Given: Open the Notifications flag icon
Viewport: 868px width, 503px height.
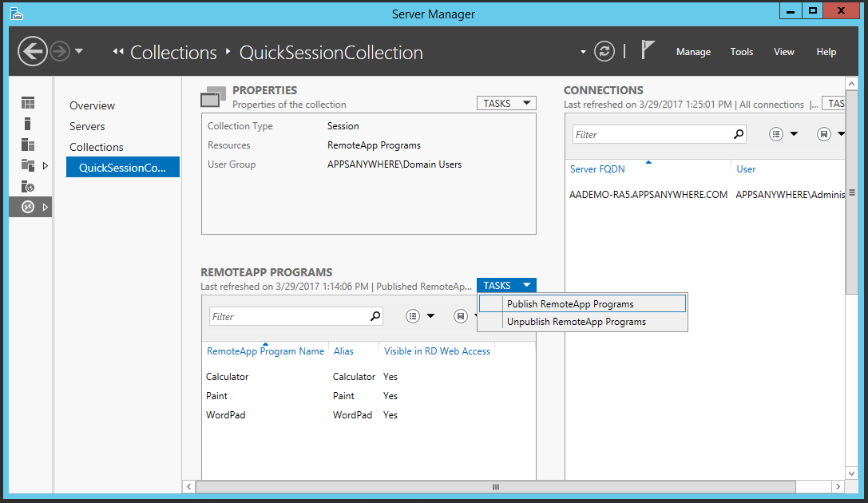Looking at the screenshot, I should tap(648, 51).
